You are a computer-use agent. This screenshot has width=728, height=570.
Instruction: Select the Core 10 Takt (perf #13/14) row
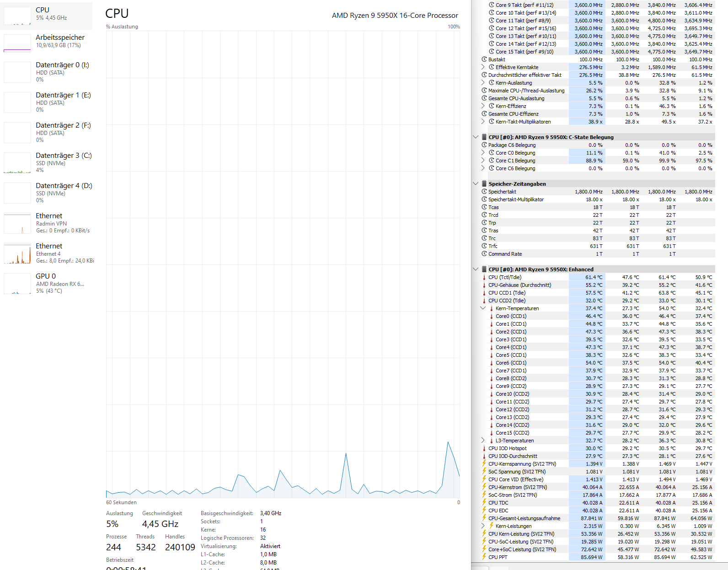pos(597,13)
